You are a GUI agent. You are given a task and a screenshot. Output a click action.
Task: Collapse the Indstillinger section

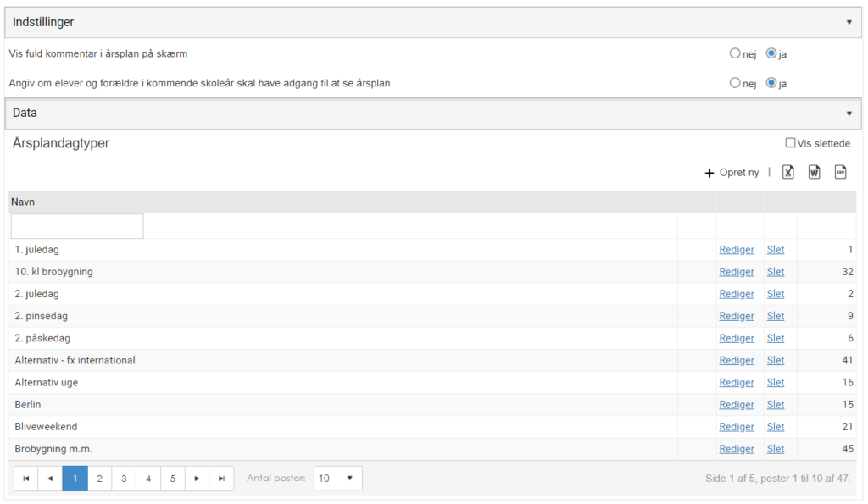click(x=849, y=23)
